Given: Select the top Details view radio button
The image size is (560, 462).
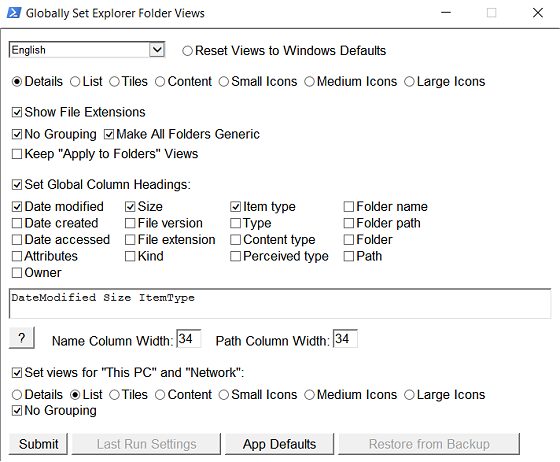Looking at the screenshot, I should tap(17, 82).
